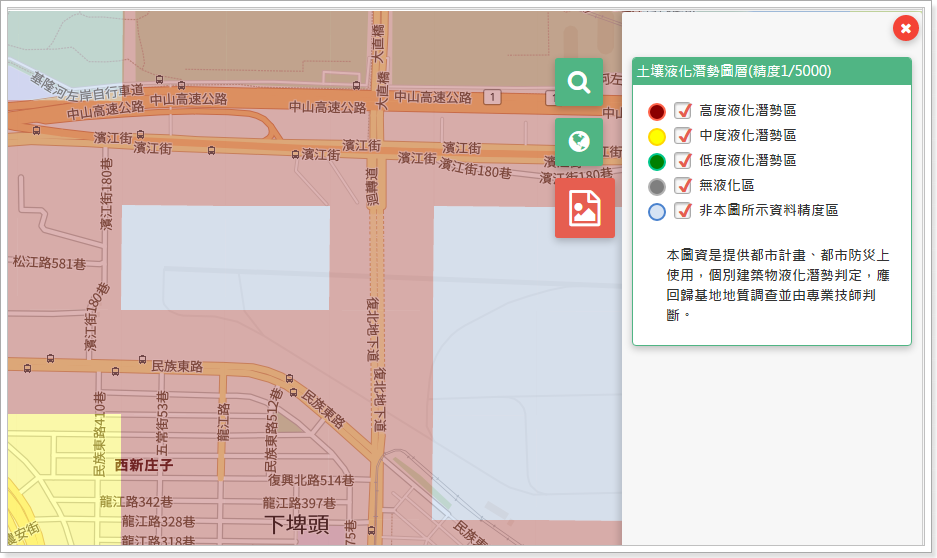Uncheck the 中度液化潛勢區 layer checkbox
The width and height of the screenshot is (937, 558).
click(684, 135)
